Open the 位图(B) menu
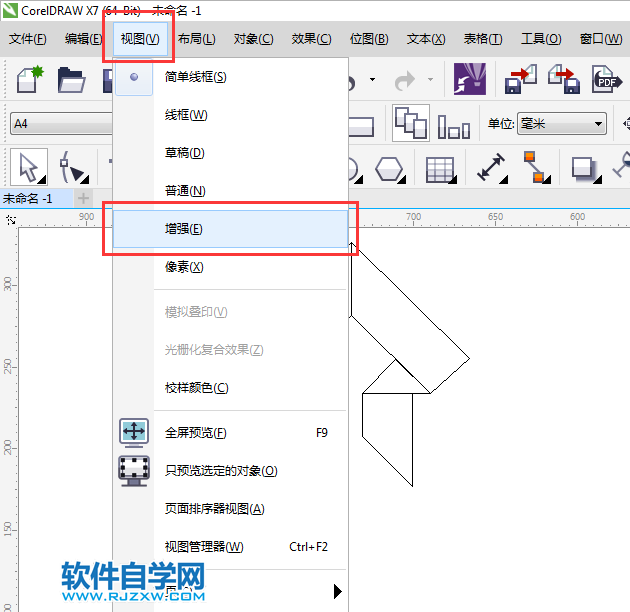 tap(369, 39)
